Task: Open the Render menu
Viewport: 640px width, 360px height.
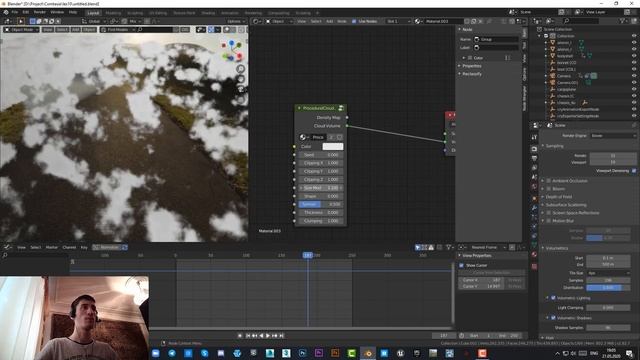Action: (40, 12)
